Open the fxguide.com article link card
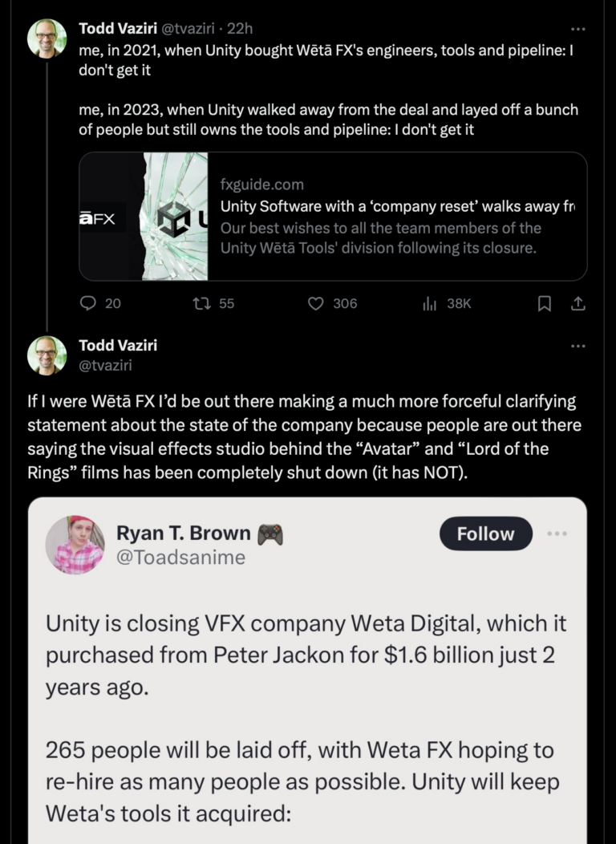This screenshot has width=616, height=844. point(333,217)
